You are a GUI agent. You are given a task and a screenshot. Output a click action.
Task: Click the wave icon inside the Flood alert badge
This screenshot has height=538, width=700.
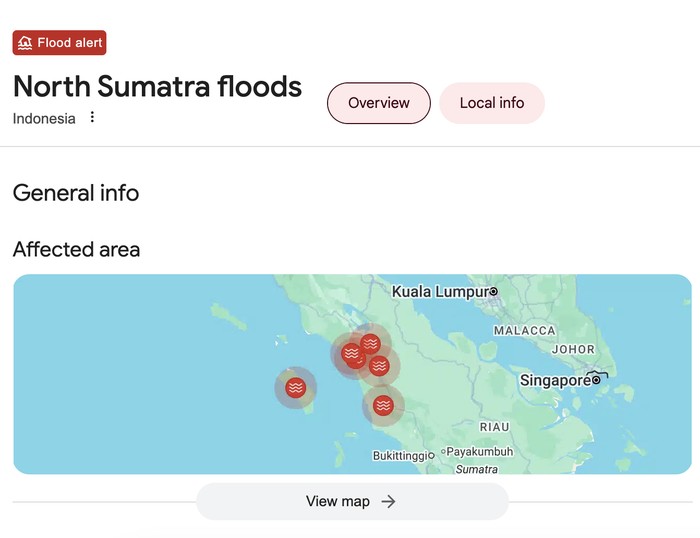point(25,43)
